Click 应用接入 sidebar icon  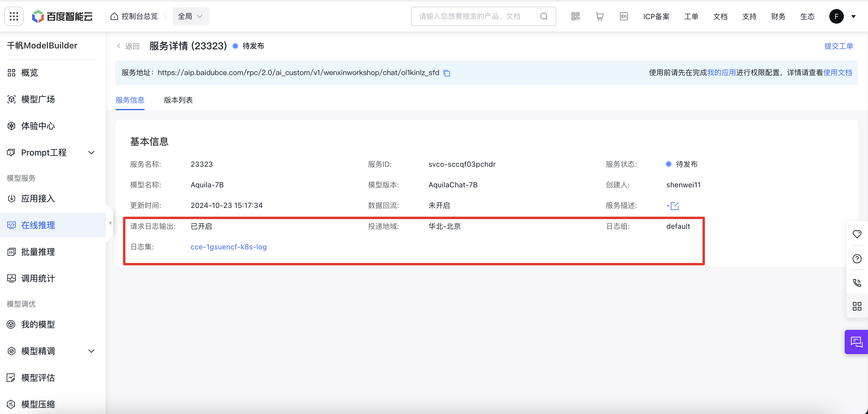click(11, 198)
